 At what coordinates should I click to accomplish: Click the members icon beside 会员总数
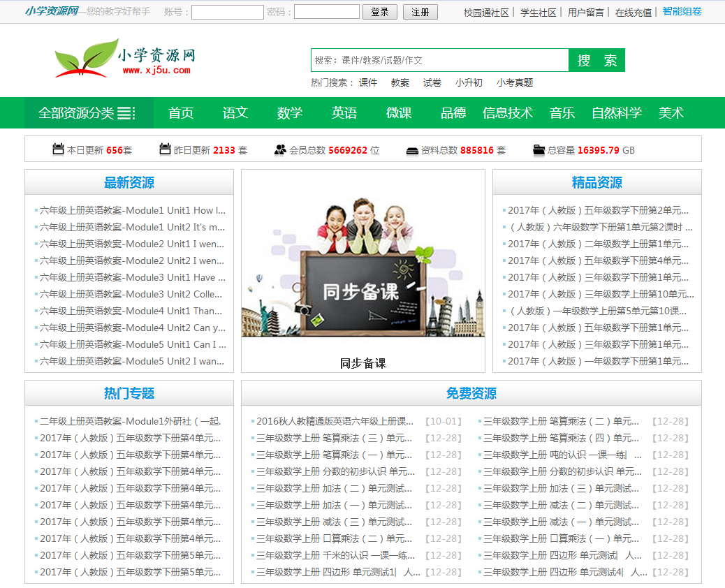click(x=280, y=149)
